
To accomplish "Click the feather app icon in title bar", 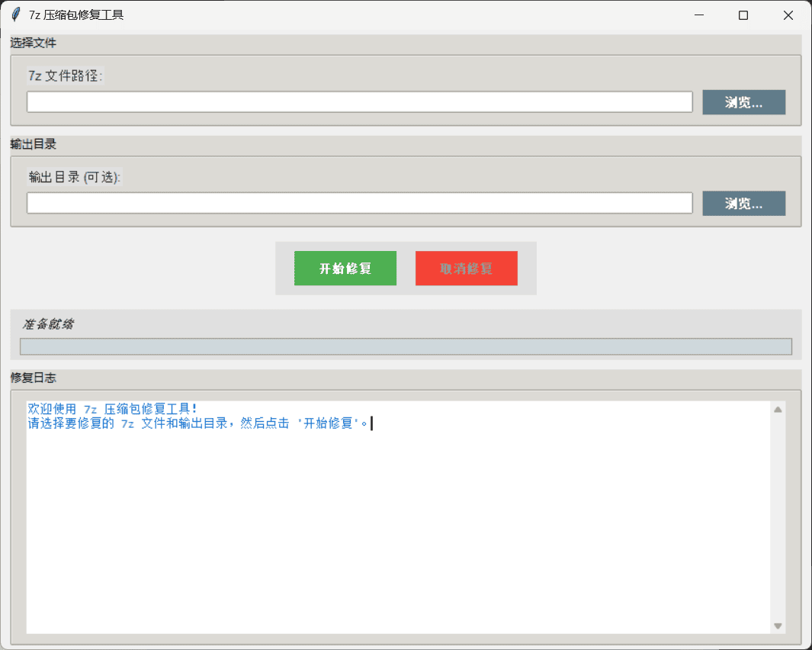I will [15, 15].
